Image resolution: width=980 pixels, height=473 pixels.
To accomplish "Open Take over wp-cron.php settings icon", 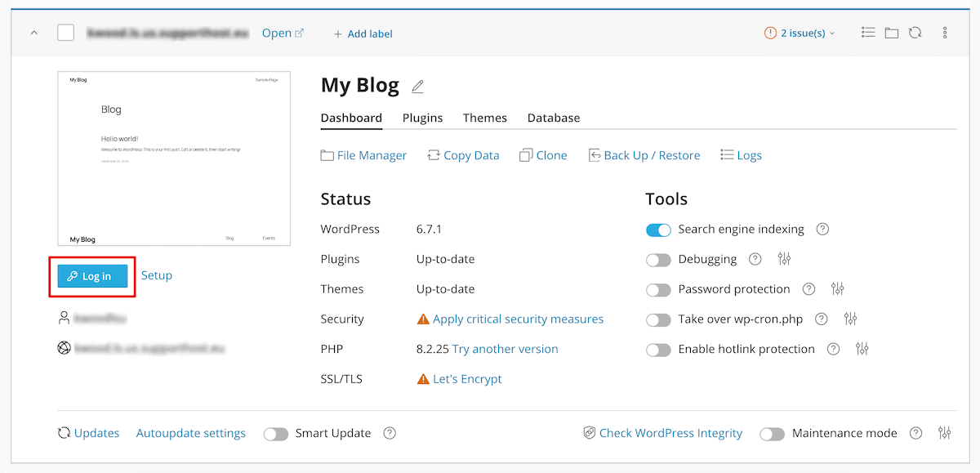I will (850, 319).
